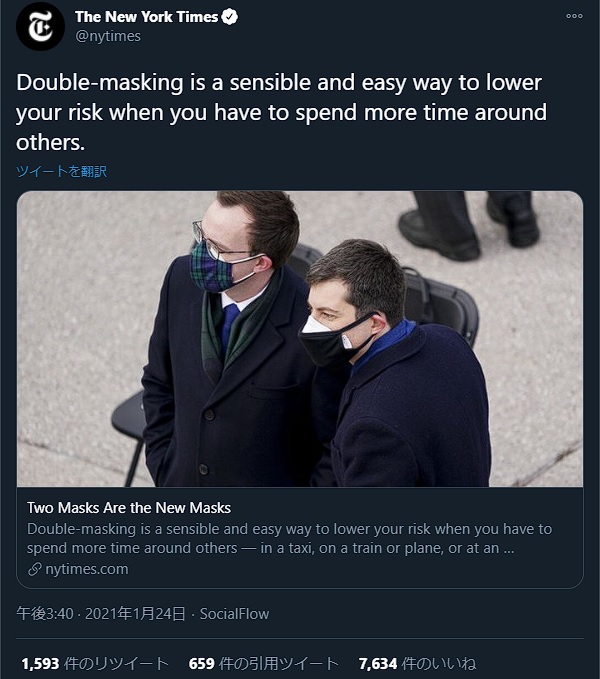The height and width of the screenshot is (679, 600).
Task: Click the 午後3:40 tweet time
Action: coord(45,614)
